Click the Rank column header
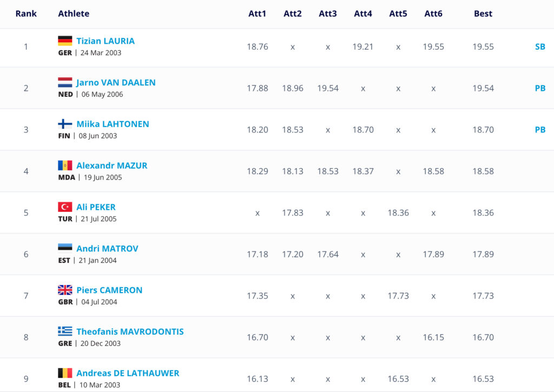The width and height of the screenshot is (554, 392). tap(26, 14)
